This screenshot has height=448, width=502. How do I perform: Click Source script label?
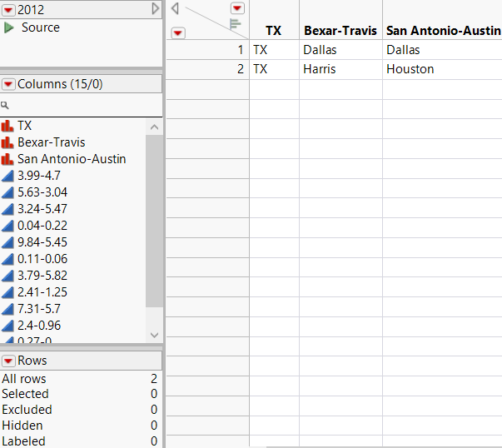point(41,27)
